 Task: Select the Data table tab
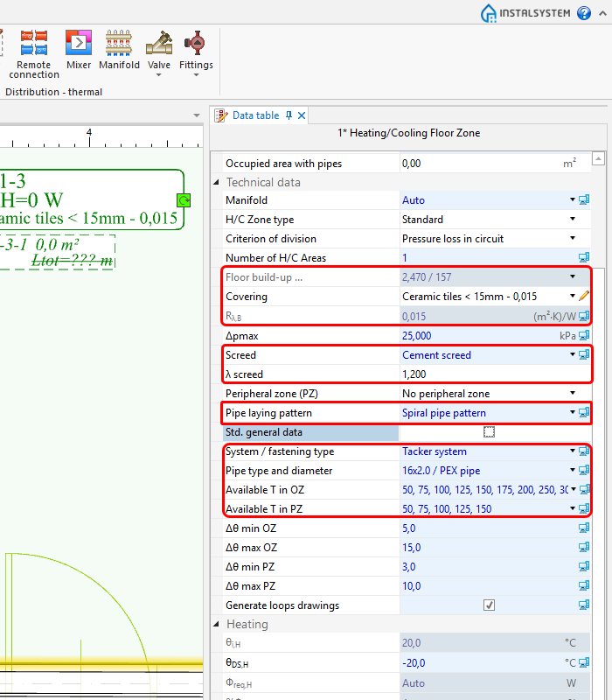coord(255,115)
